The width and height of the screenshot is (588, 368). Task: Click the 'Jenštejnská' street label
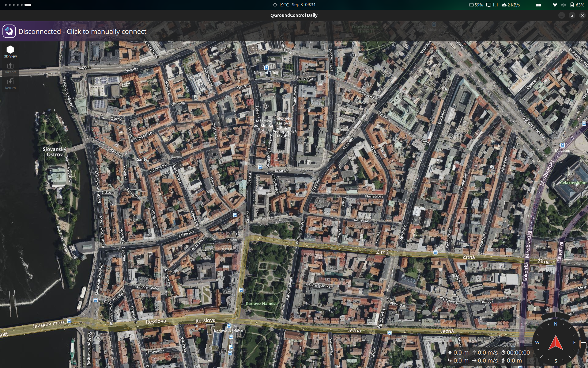[x=155, y=351]
